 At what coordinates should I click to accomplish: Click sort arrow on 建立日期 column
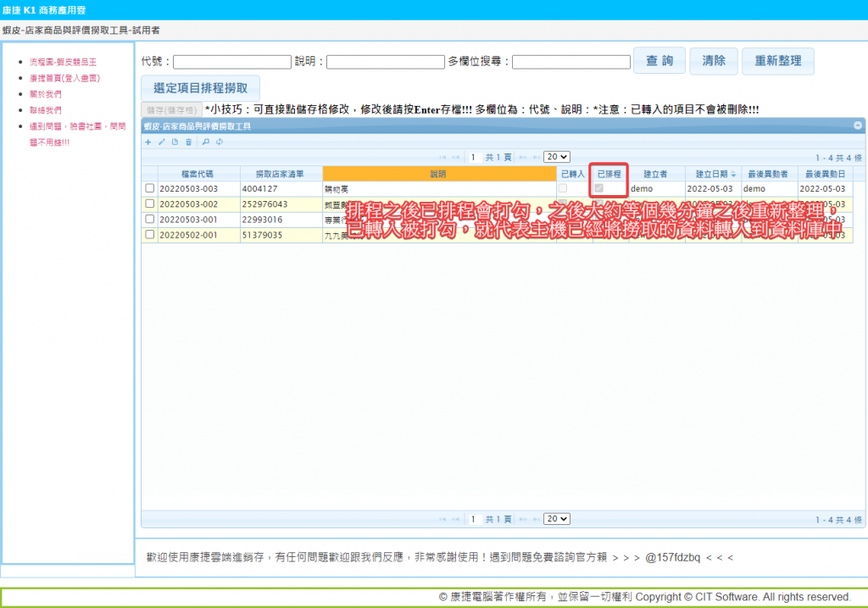(733, 174)
